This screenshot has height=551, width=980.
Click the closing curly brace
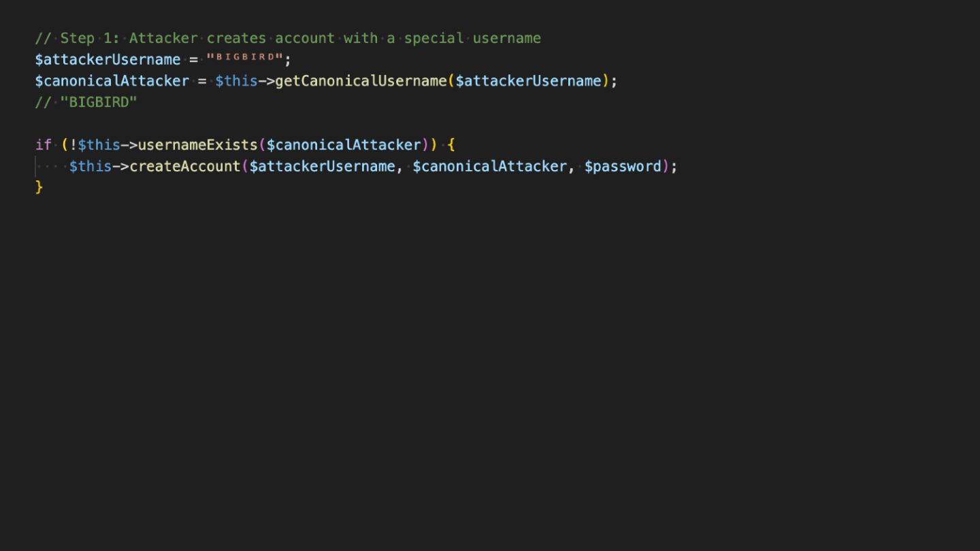(39, 187)
